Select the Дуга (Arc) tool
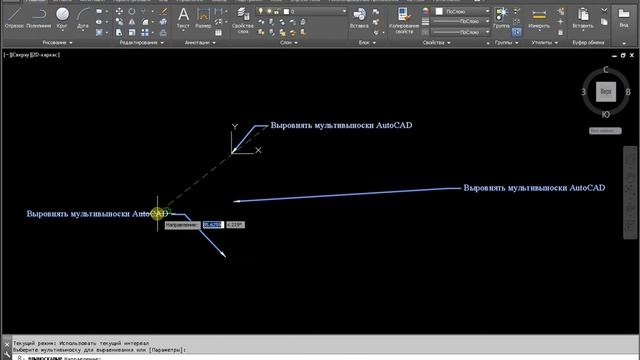Viewport: 640px width, 360px height. click(x=83, y=18)
